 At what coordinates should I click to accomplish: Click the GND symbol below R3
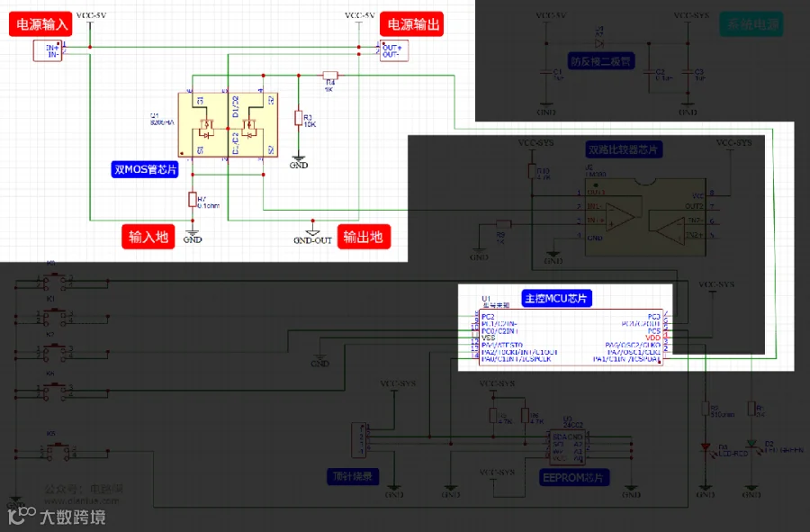click(298, 158)
